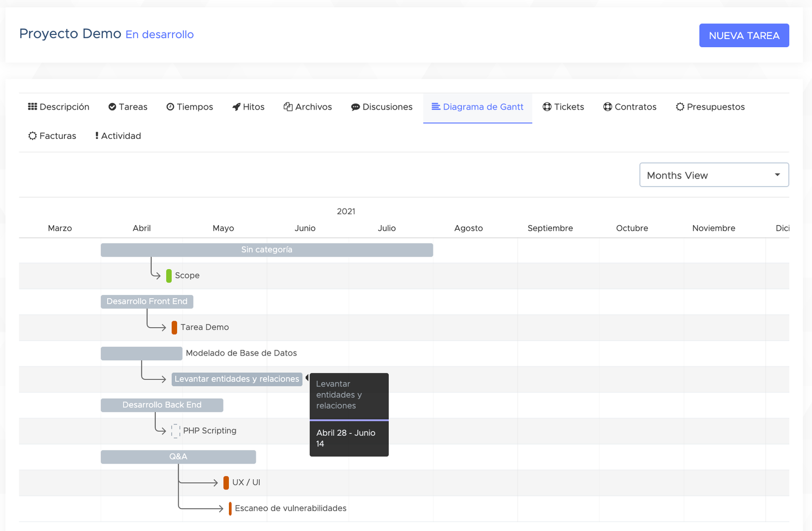
Task: Select the Diagrama de Gantt tab
Action: coord(478,107)
